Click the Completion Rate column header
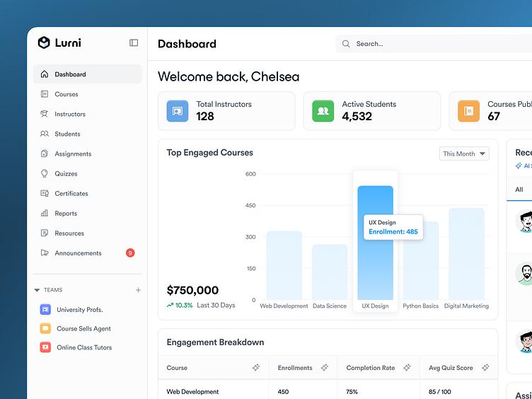Viewport: 532px width, 399px height. (x=378, y=368)
